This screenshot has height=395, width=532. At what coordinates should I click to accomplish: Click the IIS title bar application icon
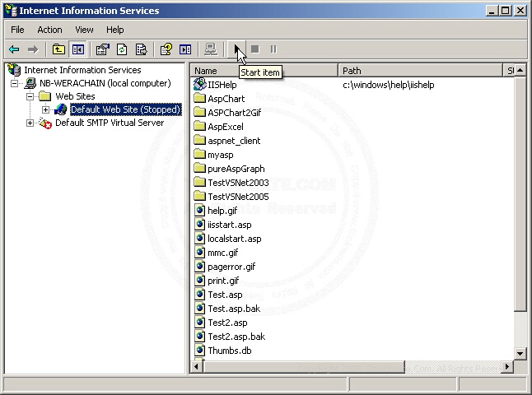[x=12, y=11]
